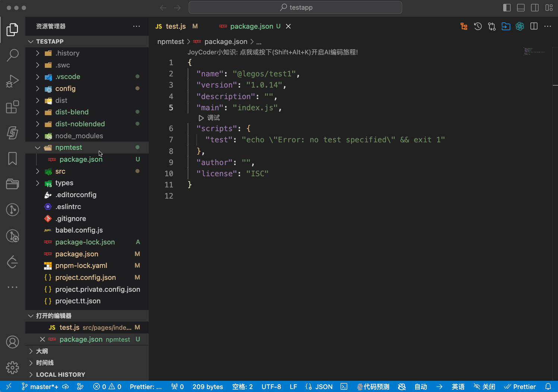Change end of line sequence LF

click(x=293, y=387)
